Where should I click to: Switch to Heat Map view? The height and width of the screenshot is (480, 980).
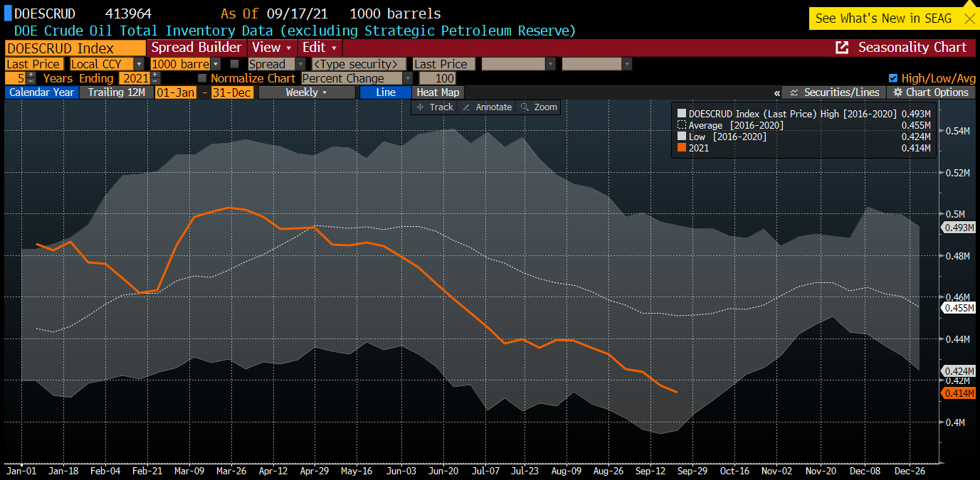coord(438,92)
